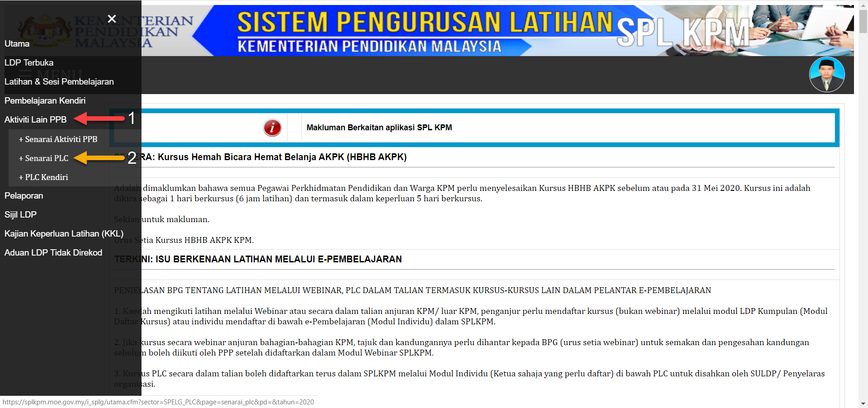This screenshot has width=868, height=408.
Task: Close the side navigation menu
Action: (112, 19)
